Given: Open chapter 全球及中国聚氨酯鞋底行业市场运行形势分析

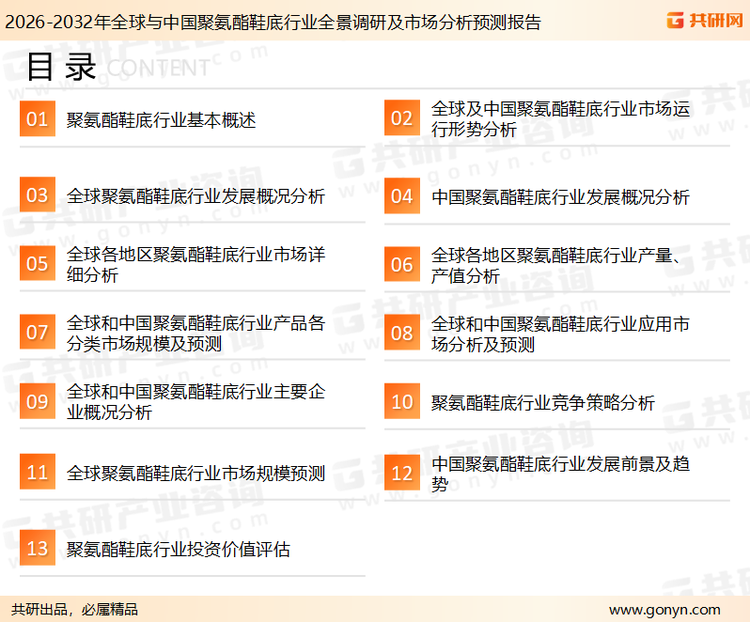Looking at the screenshot, I should pos(561,119).
